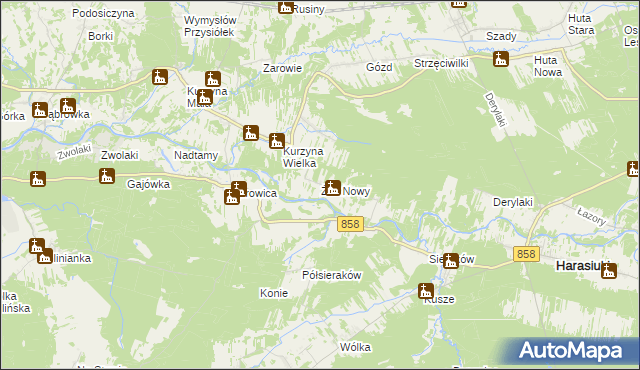Select the church icon above Górka label
The height and width of the screenshot is (370, 640).
coord(40,110)
